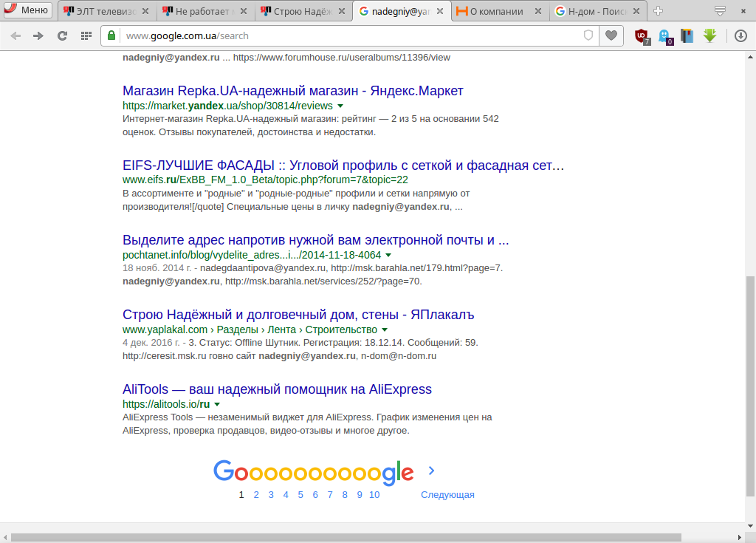This screenshot has width=756, height=543.
Task: Open Строю Надёжный и долговечный дом result
Action: tap(298, 315)
